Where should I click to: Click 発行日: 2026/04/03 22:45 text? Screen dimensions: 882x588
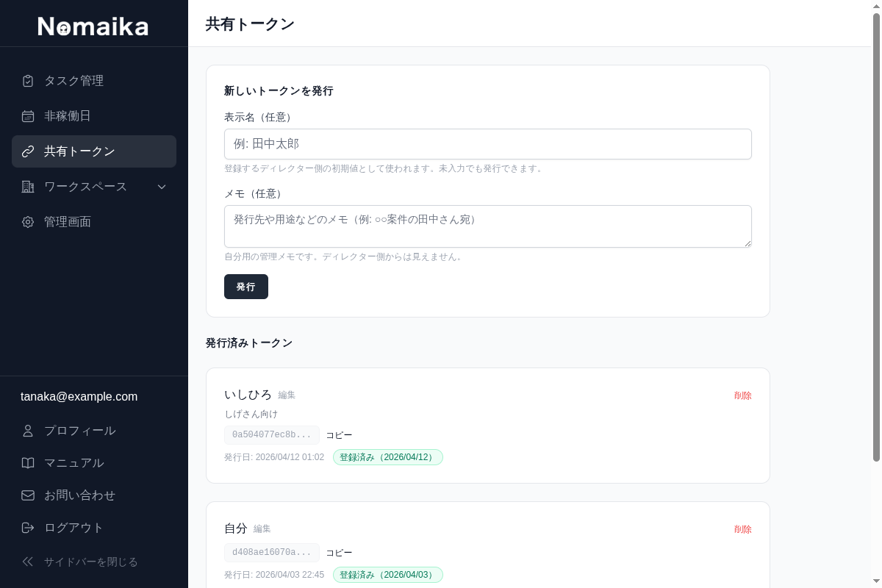[274, 575]
